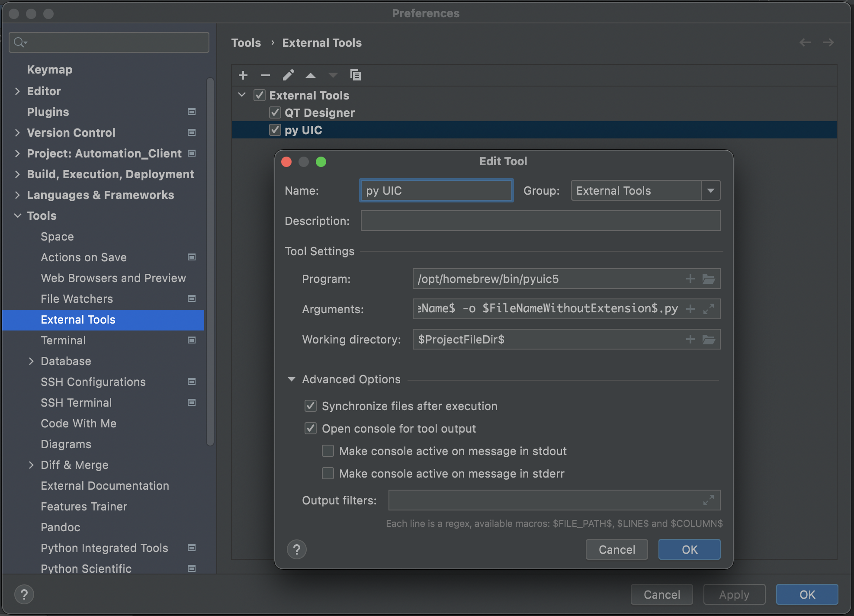
Task: Expand the Database node
Action: 31,361
